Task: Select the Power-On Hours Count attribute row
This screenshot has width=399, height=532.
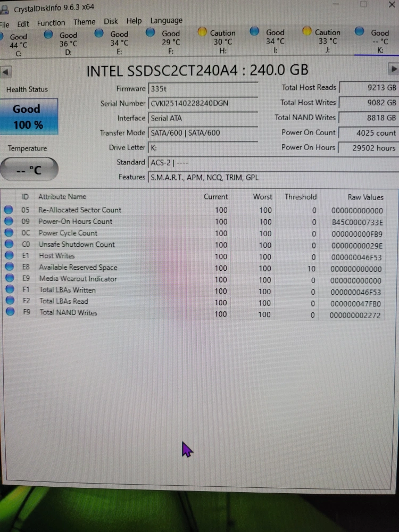Action: (x=76, y=221)
